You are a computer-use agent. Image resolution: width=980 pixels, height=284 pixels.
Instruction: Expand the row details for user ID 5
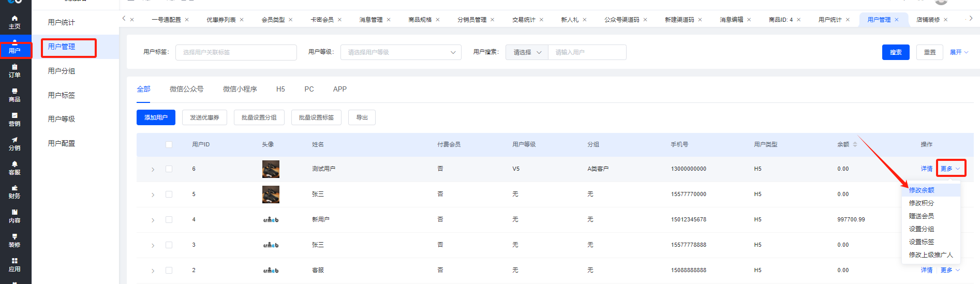[153, 195]
